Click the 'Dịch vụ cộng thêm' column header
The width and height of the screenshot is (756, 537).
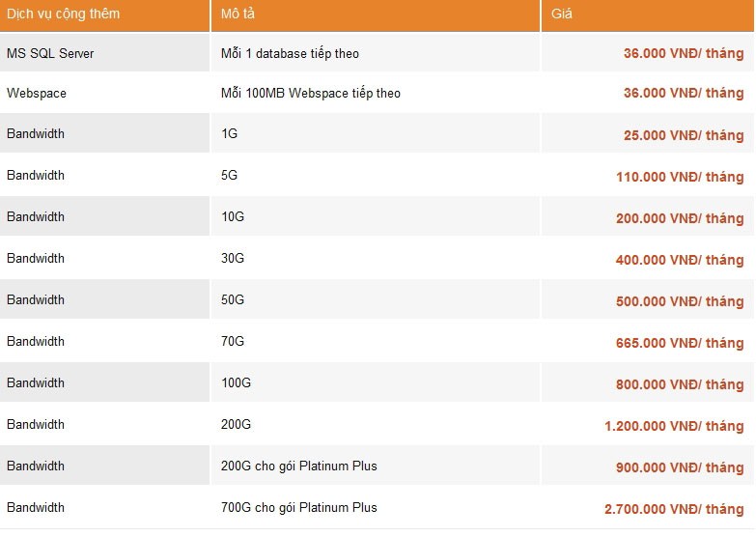coord(104,14)
